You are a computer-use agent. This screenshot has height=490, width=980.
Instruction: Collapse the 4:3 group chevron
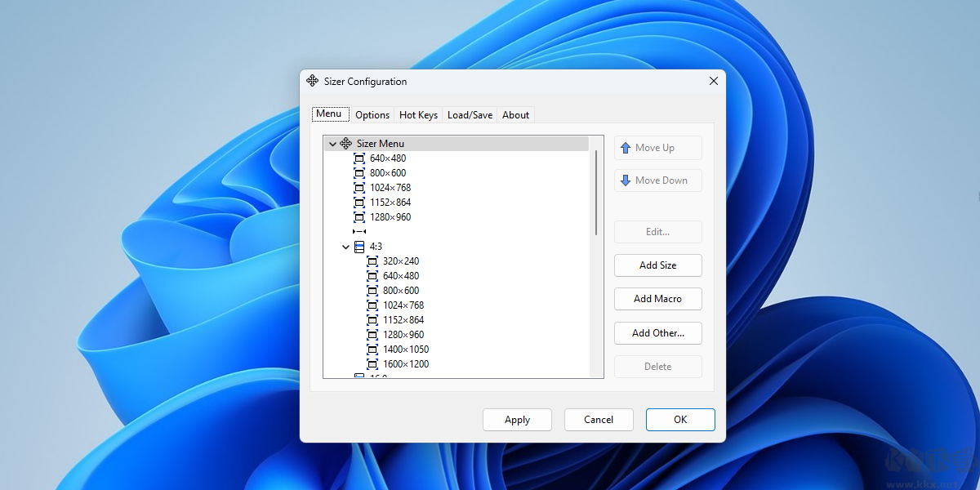click(x=346, y=247)
